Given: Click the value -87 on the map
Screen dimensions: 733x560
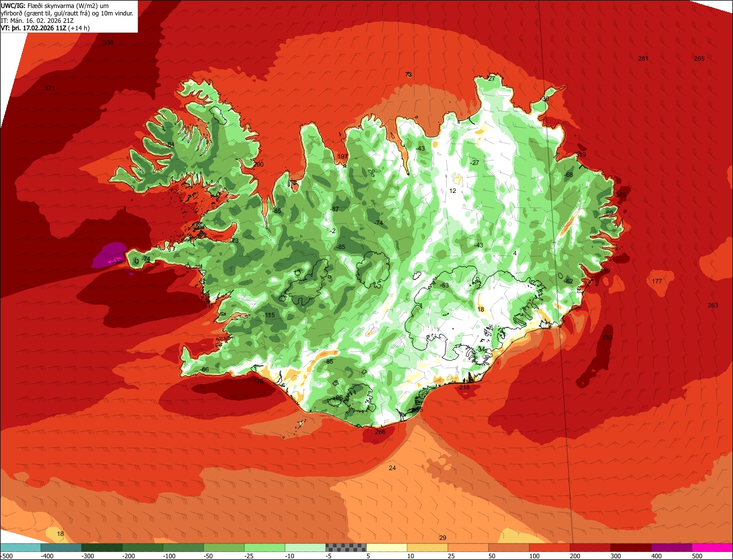Looking at the screenshot, I should coord(334,210).
